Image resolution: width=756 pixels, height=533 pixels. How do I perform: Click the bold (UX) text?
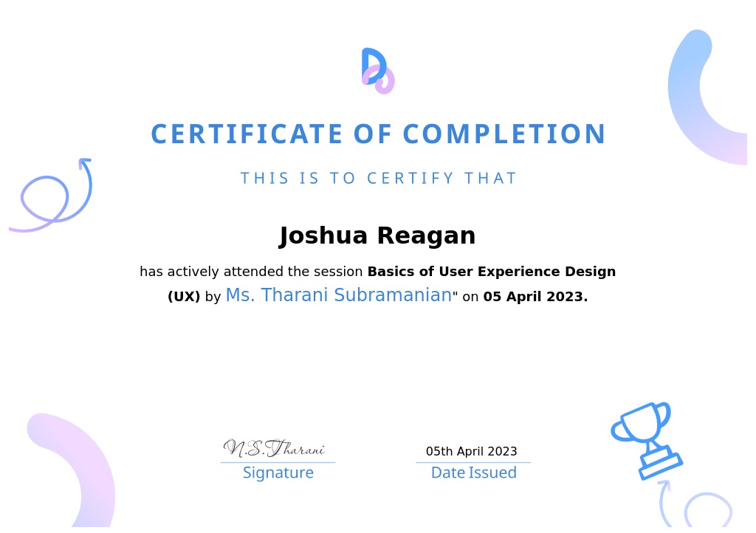[x=184, y=297]
